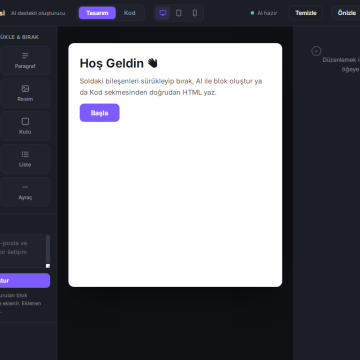This screenshot has height=360, width=360.
Task: Select desktop preview device icon
Action: pos(163,13)
